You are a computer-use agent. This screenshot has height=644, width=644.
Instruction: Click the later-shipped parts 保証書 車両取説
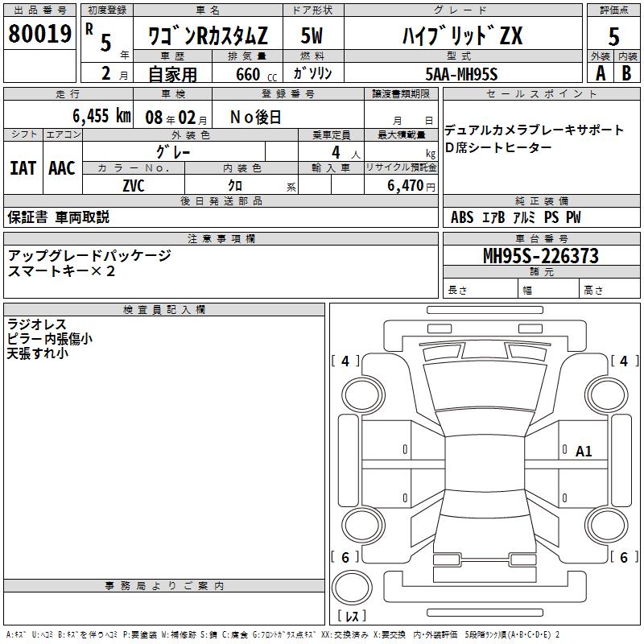coord(58,217)
